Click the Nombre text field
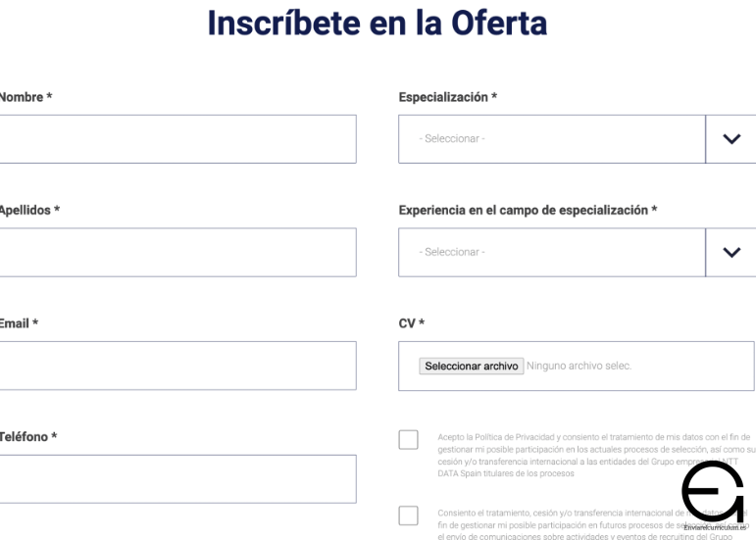The image size is (756, 540). pyautogui.click(x=176, y=139)
